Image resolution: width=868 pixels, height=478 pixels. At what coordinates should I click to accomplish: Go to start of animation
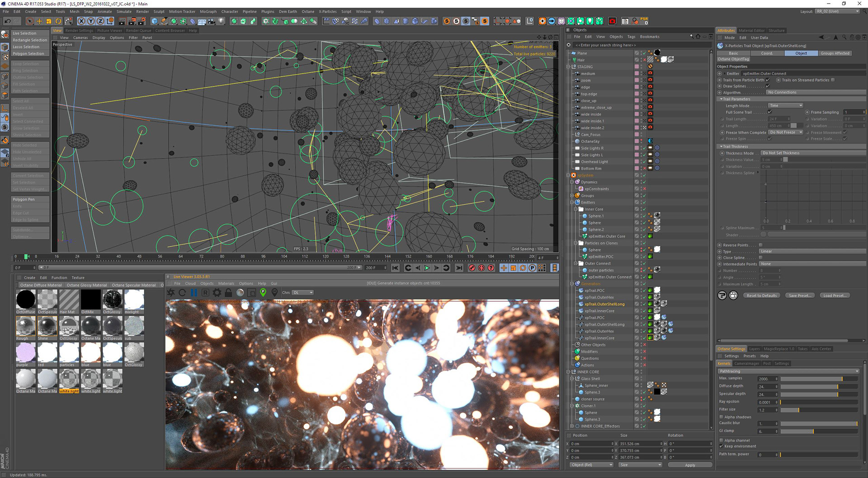pyautogui.click(x=395, y=268)
